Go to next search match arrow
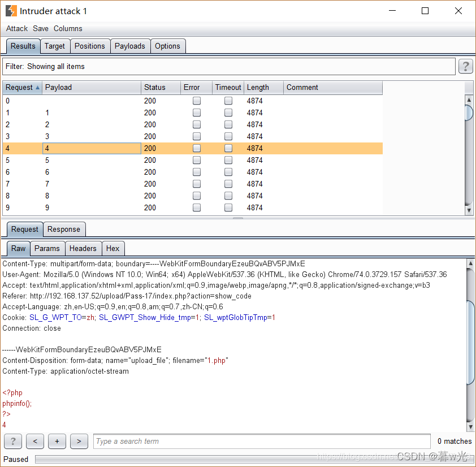 tap(79, 441)
